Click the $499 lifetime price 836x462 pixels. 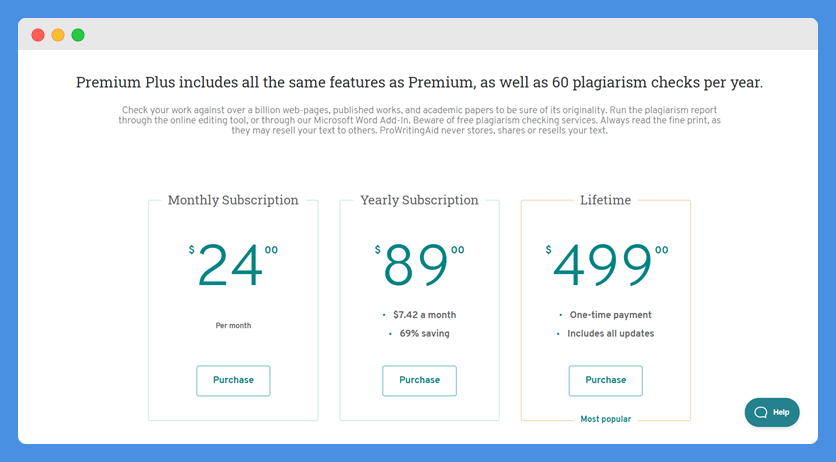(x=606, y=265)
